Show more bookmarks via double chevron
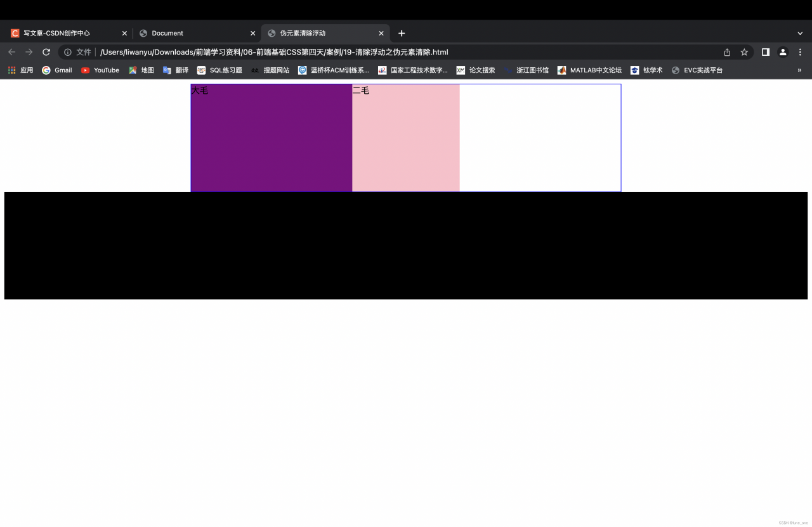 point(799,70)
